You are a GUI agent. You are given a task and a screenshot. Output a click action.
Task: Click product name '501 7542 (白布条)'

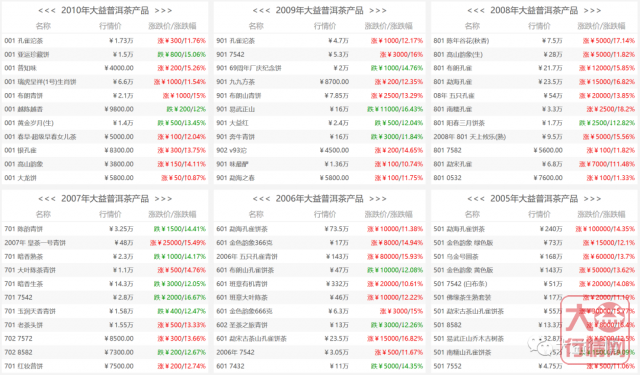(x=460, y=284)
